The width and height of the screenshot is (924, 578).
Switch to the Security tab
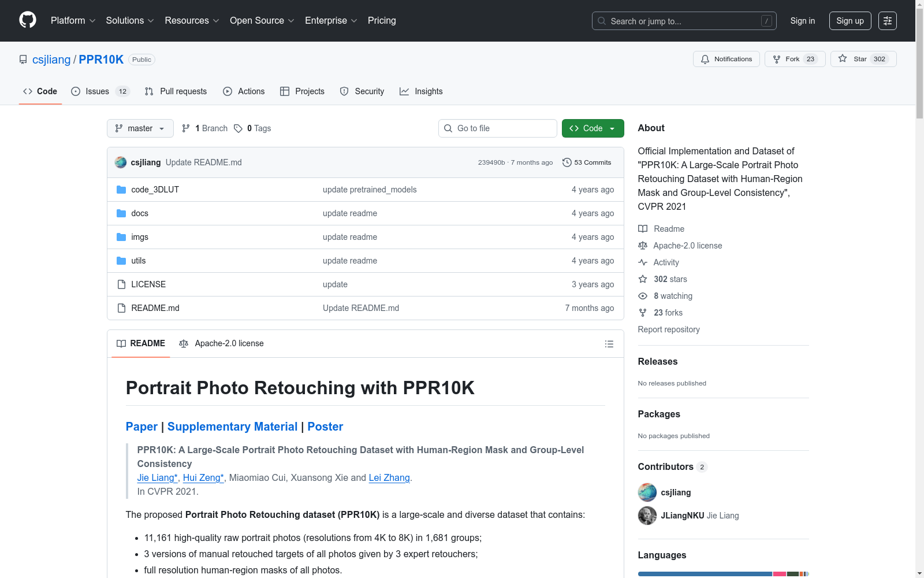pyautogui.click(x=362, y=91)
